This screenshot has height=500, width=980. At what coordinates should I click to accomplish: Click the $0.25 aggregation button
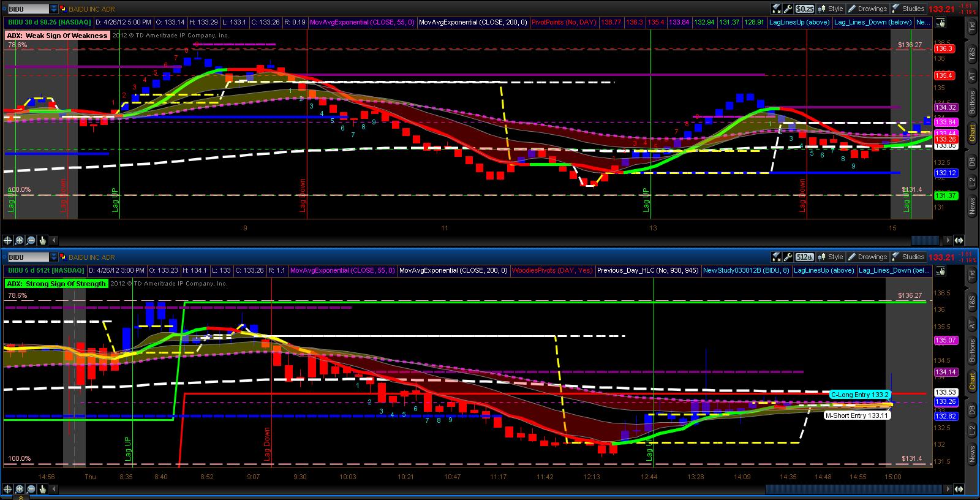805,9
